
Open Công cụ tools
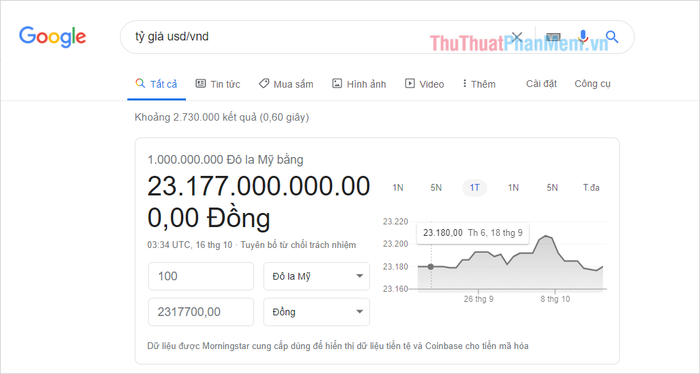pos(592,83)
